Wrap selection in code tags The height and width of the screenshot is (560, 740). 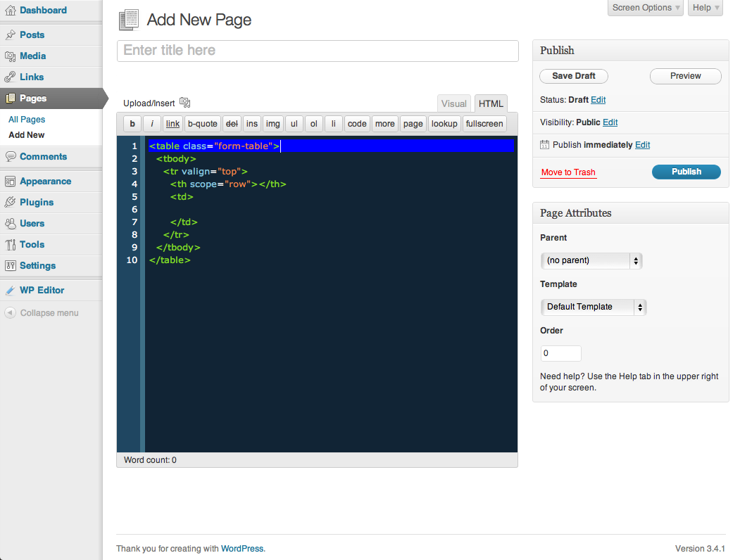point(356,123)
